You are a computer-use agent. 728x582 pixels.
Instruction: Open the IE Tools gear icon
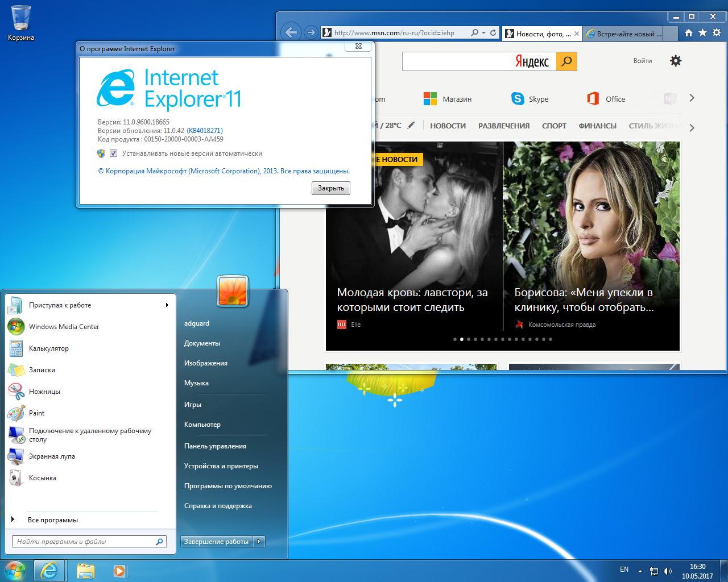[x=717, y=33]
